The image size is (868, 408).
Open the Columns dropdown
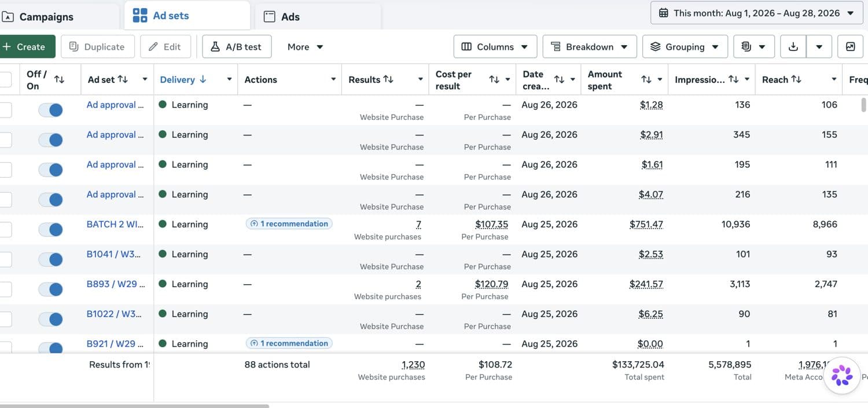(x=495, y=47)
